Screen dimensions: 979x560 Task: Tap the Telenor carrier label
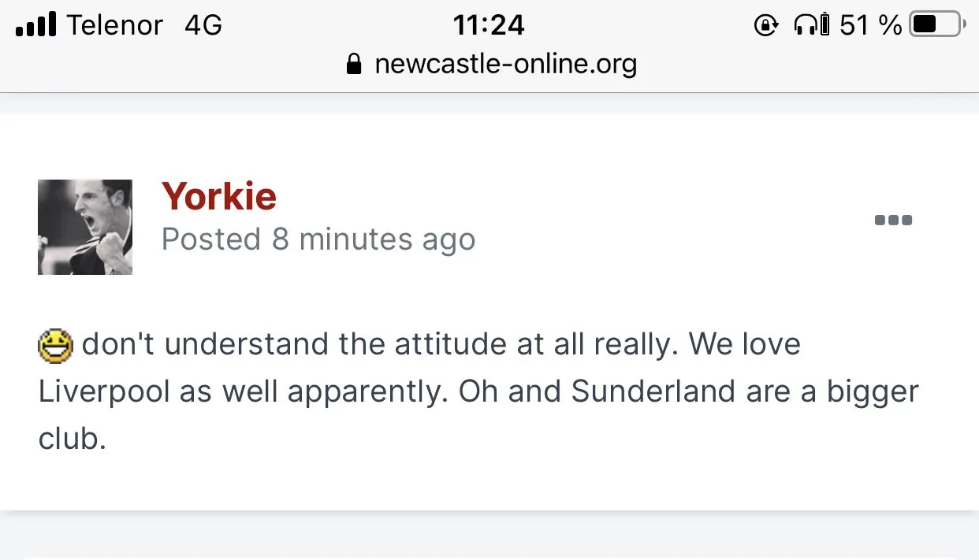114,25
